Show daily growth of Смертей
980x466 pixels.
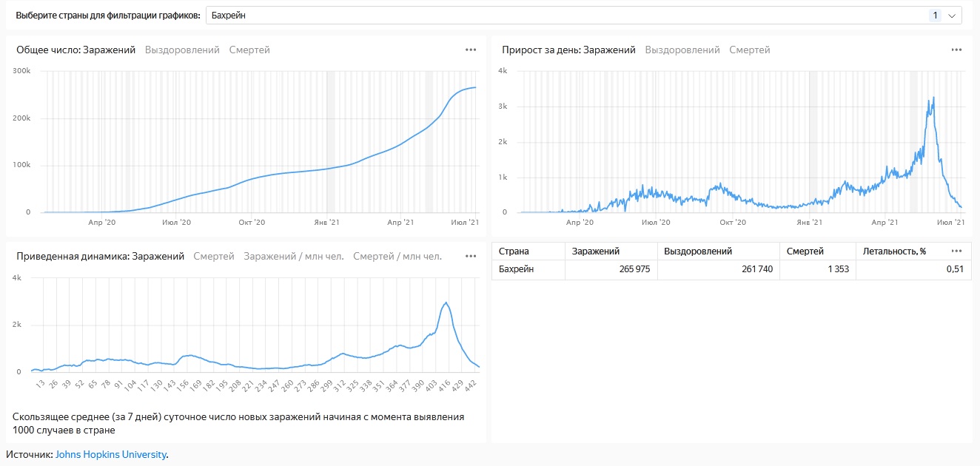pos(750,50)
